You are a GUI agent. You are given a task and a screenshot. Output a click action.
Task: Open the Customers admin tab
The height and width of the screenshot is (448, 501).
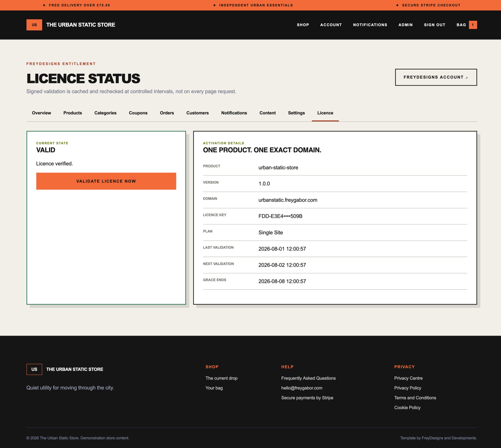pos(197,113)
